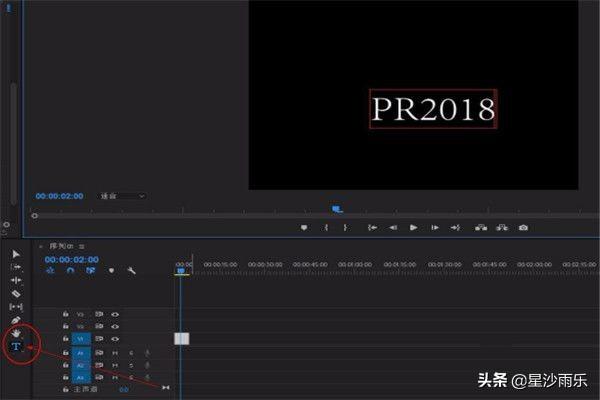Toggle lock on track A3

point(66,377)
